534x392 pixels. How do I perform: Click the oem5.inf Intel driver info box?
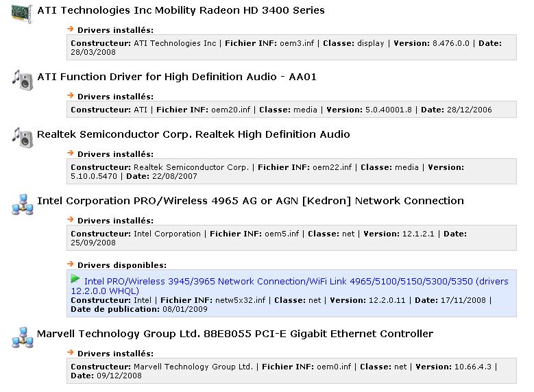click(291, 238)
